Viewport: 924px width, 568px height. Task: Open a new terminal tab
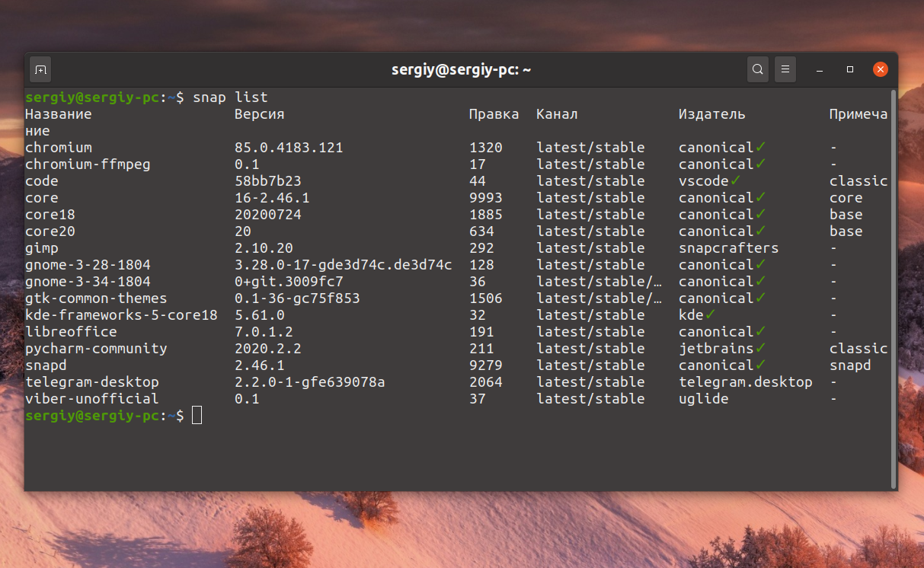(40, 70)
